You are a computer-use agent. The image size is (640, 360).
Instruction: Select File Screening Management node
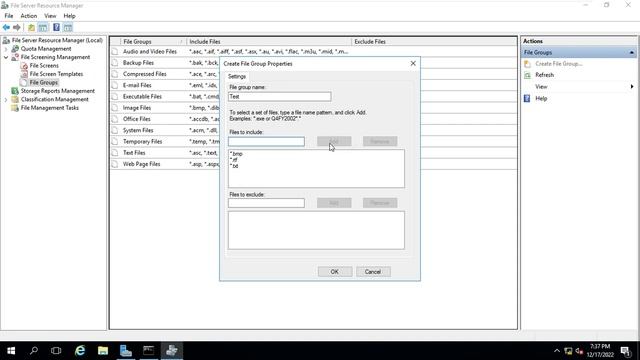pos(55,57)
